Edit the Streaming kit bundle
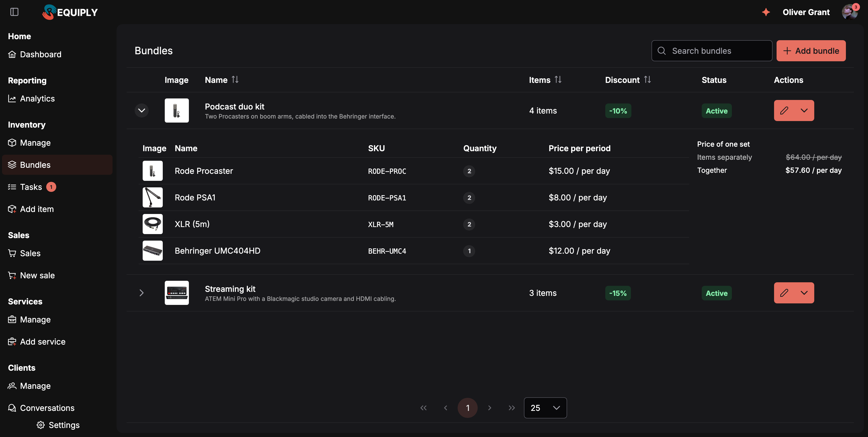Screen dimensions: 868x437 point(784,293)
